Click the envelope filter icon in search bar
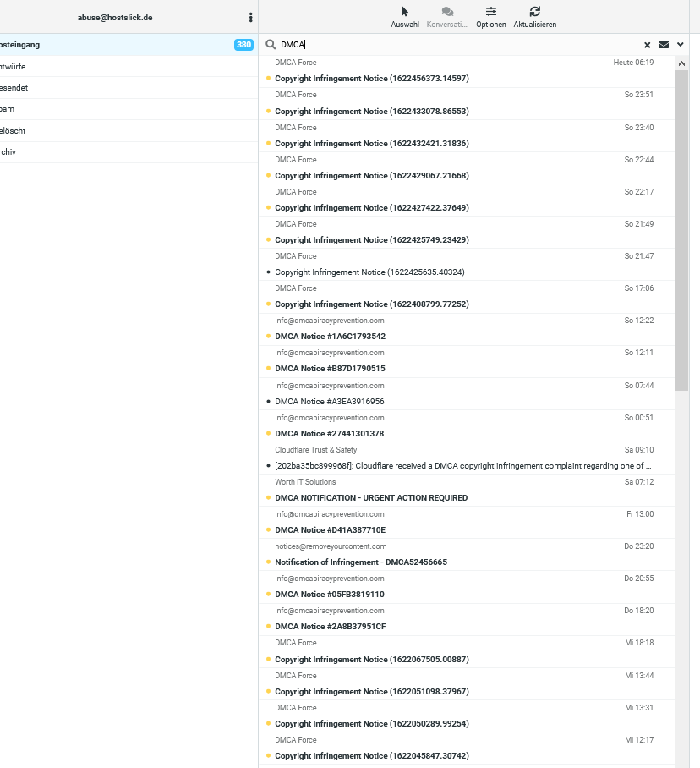 [x=664, y=45]
